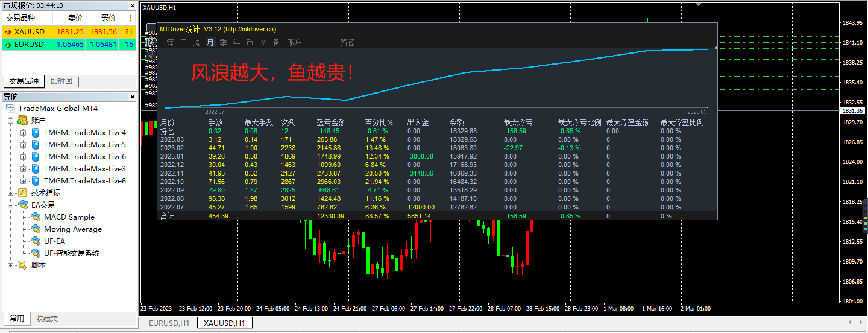
Task: Click the EA交易 expert advisors icon
Action: point(22,205)
